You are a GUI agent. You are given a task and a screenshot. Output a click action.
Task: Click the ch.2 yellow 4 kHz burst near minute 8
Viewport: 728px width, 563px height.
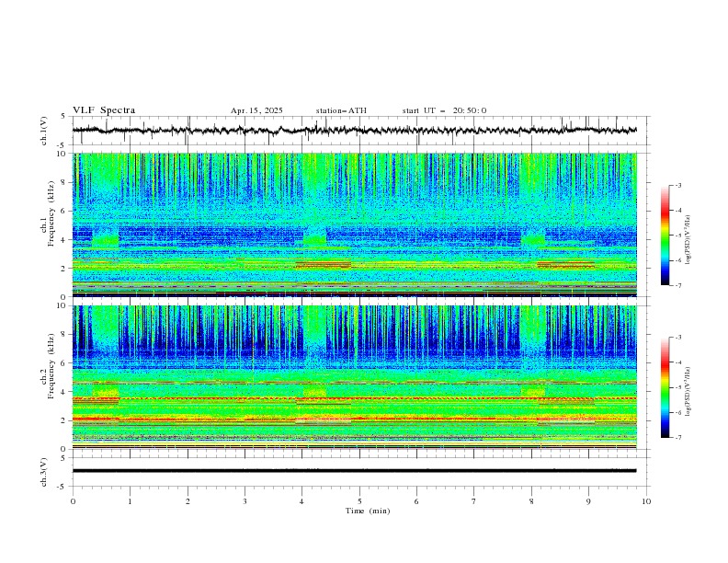coord(533,391)
